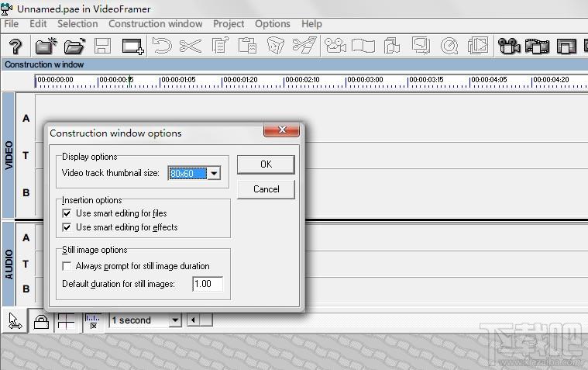Screen dimensions: 588x370
Task: Close the Construction window options dialog
Action: pos(282,130)
